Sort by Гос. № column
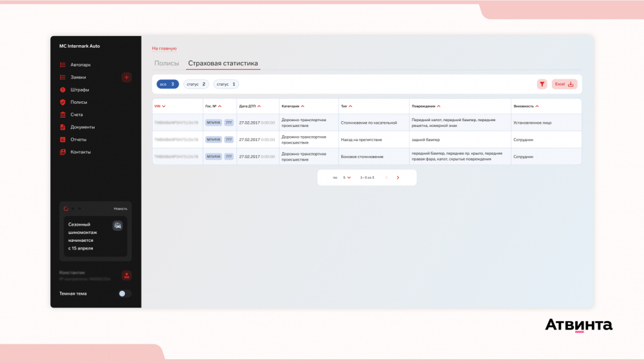Viewport: 644px width, 363px height. point(213,106)
